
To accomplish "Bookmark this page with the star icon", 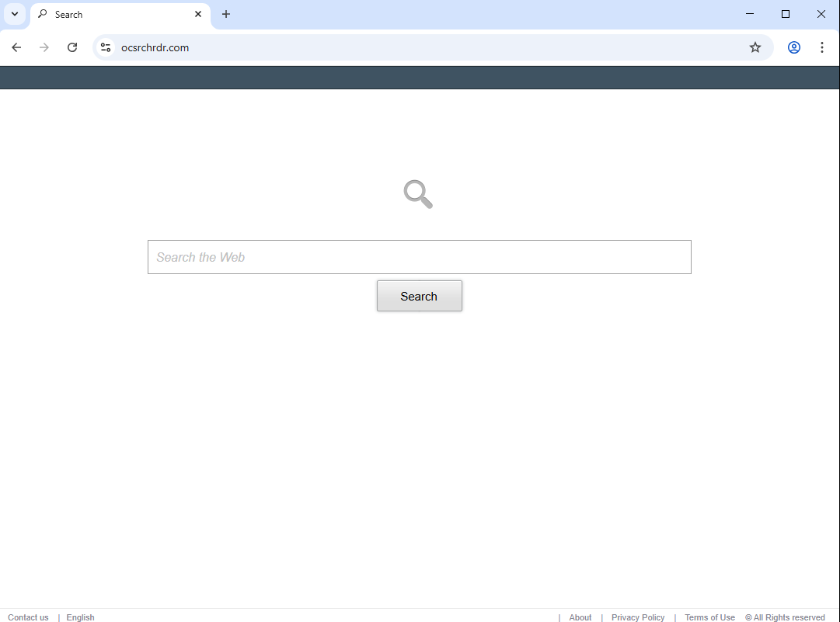I will coord(755,47).
